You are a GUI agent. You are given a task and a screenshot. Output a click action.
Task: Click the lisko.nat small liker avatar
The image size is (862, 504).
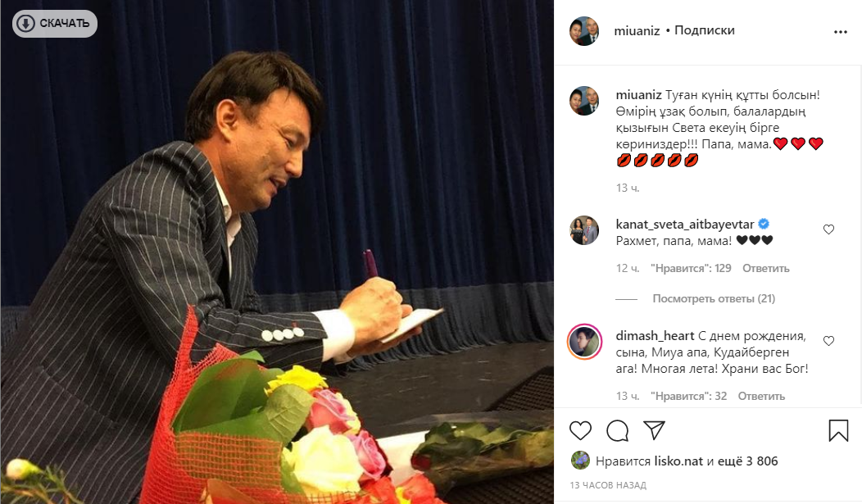click(580, 460)
